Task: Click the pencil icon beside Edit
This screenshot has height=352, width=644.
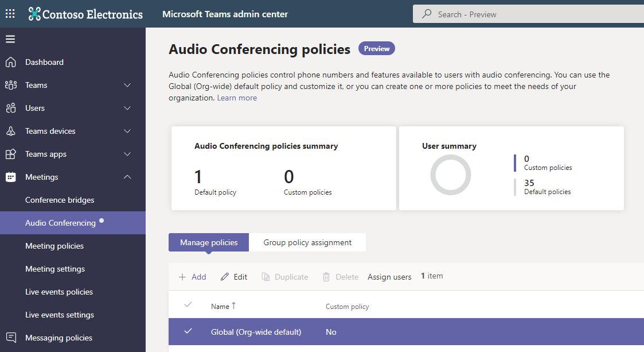Action: coord(225,277)
